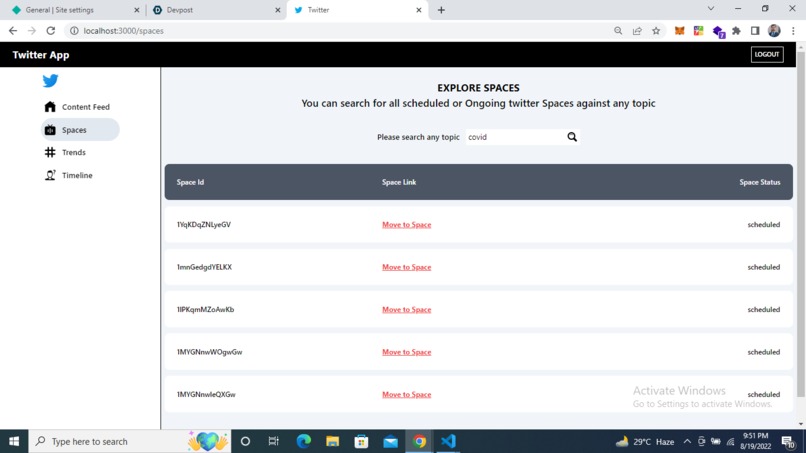
Task: Click the browser back arrow
Action: (x=13, y=31)
